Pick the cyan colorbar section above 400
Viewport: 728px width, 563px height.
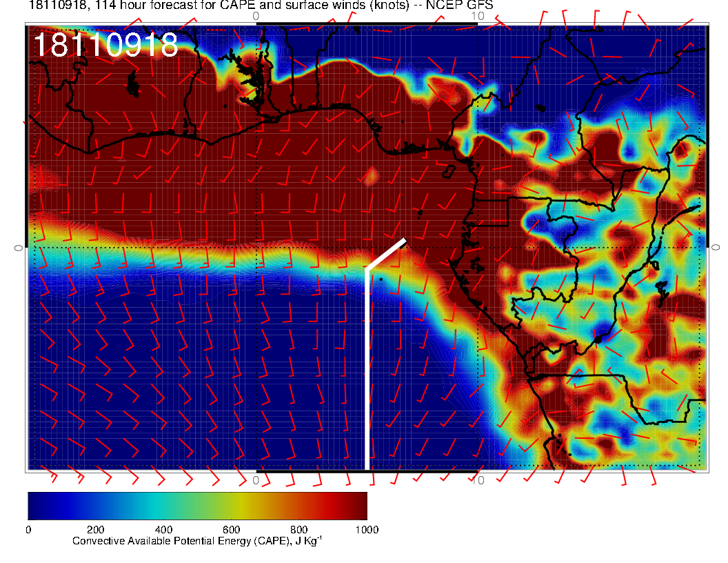(x=163, y=505)
